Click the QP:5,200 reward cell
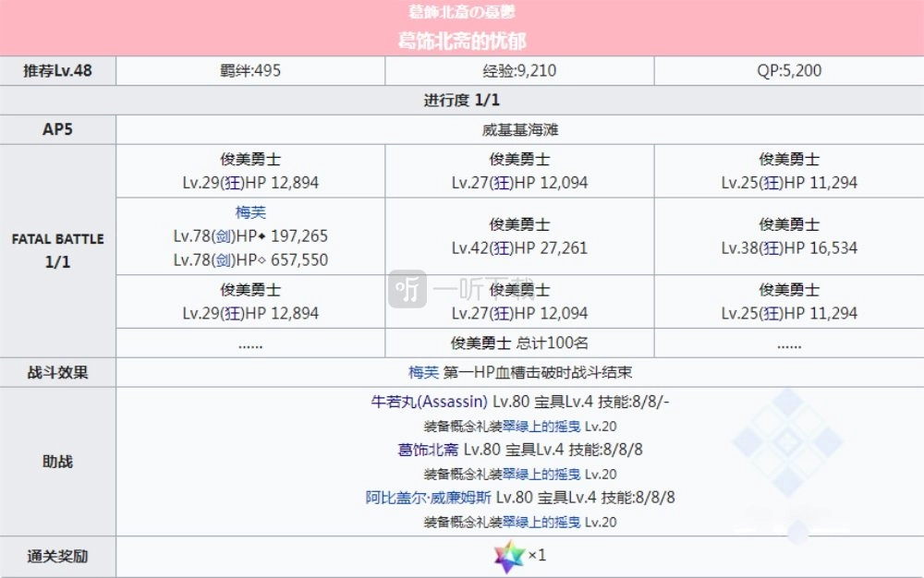 (789, 70)
